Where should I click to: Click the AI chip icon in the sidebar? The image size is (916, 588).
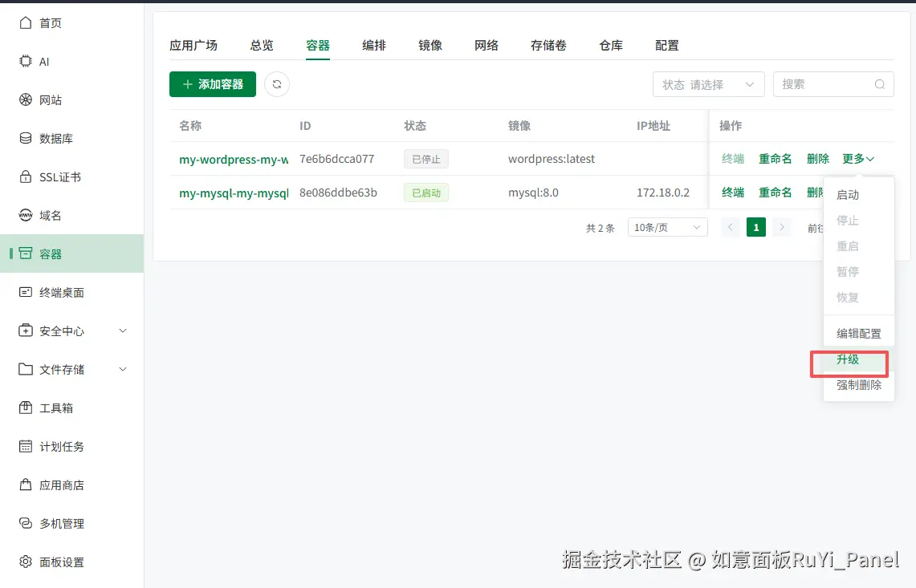pyautogui.click(x=26, y=61)
